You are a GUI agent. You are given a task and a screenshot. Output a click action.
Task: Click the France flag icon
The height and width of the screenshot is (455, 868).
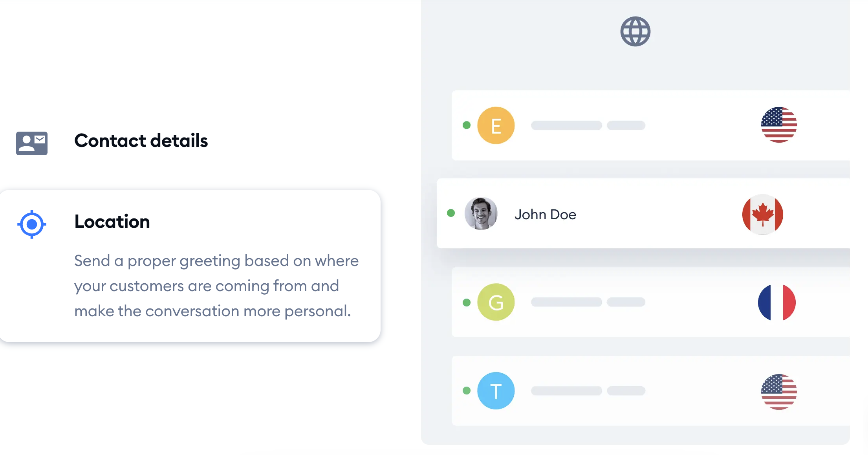[776, 303]
